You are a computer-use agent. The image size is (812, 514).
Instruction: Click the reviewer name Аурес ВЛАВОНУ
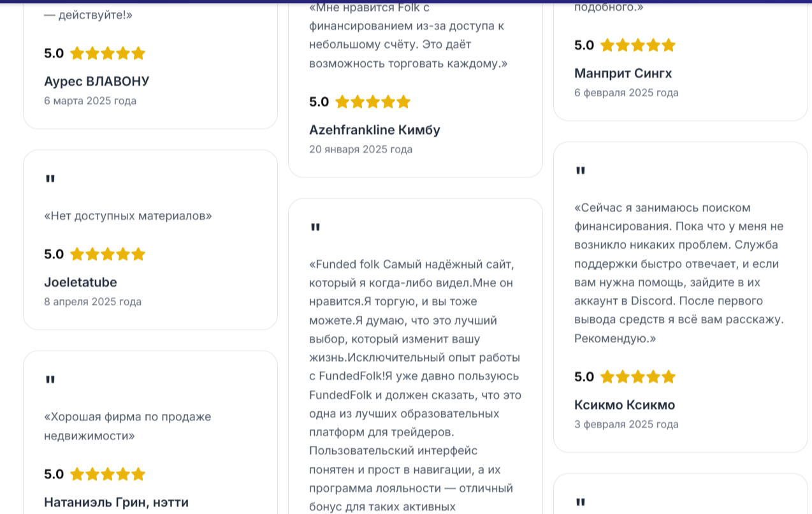coord(96,82)
